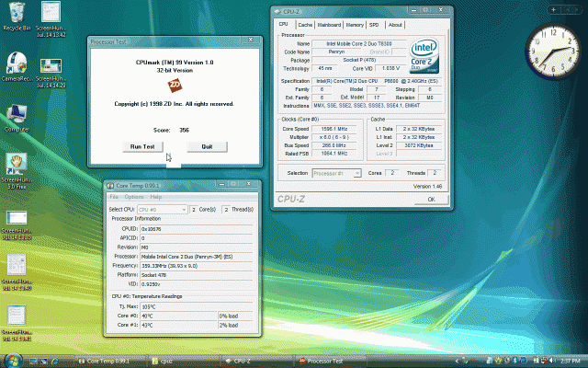Image resolution: width=588 pixels, height=368 pixels.
Task: Click the Instructions list field in CPU-Z
Action: (378, 106)
